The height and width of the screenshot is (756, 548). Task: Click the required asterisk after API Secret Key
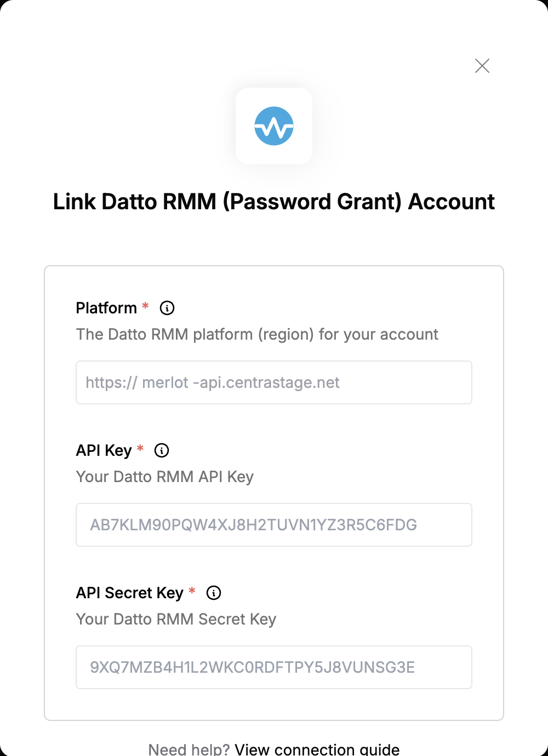(192, 591)
